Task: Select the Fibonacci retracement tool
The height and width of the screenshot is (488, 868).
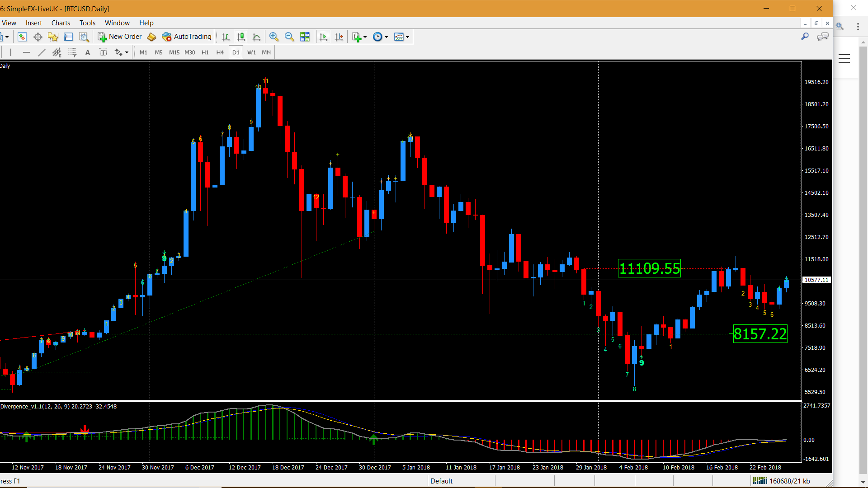Action: [x=72, y=52]
